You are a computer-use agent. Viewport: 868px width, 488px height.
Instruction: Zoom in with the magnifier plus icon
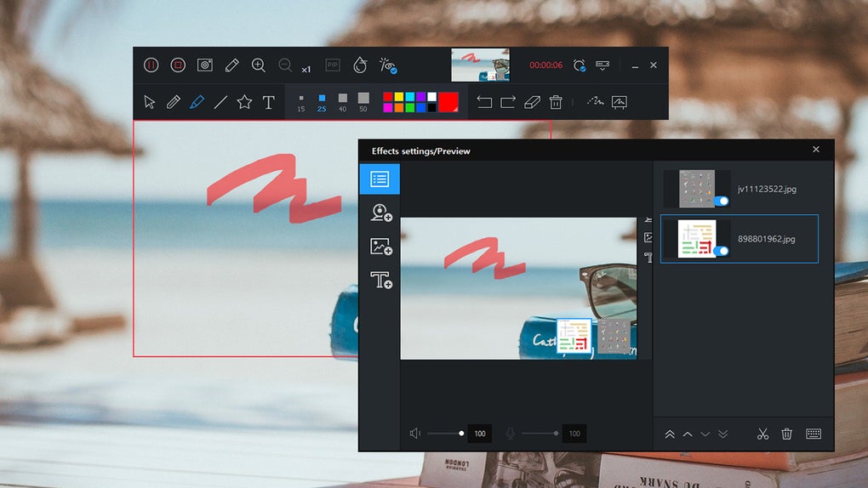coord(259,65)
